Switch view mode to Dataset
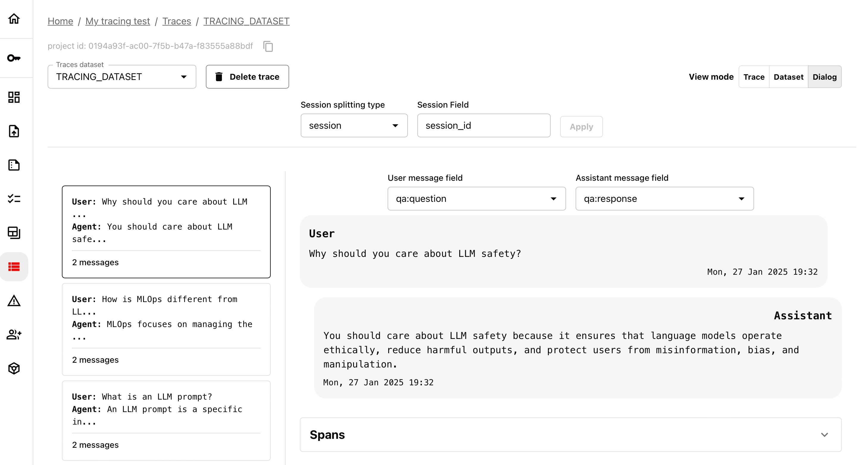The width and height of the screenshot is (868, 465). click(788, 77)
